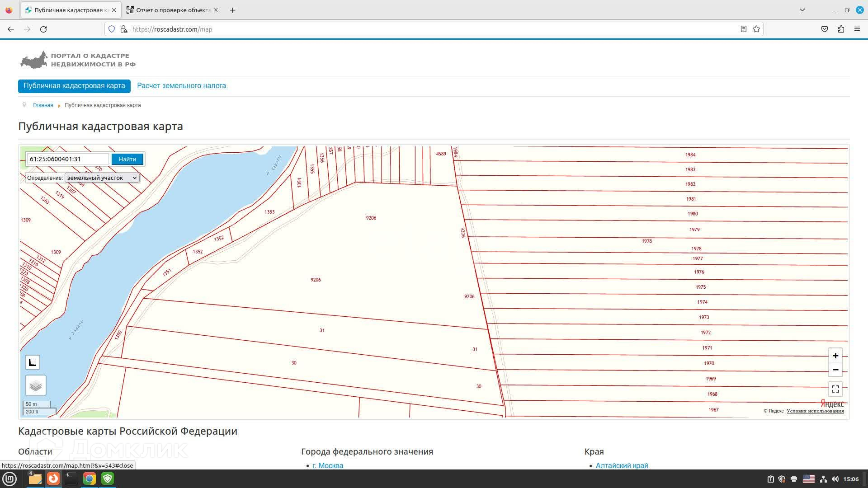Viewport: 868px width, 488px height.
Task: Zoom in using the map plus button
Action: click(835, 356)
